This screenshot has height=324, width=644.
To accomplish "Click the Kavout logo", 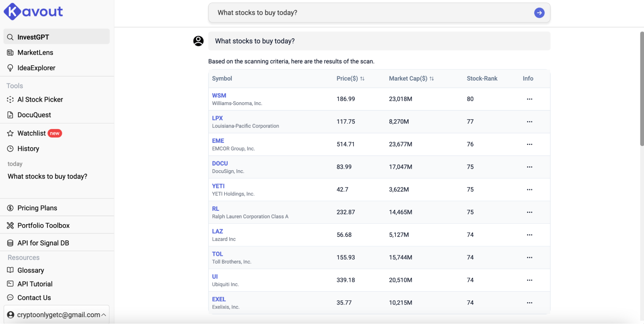I will point(33,12).
